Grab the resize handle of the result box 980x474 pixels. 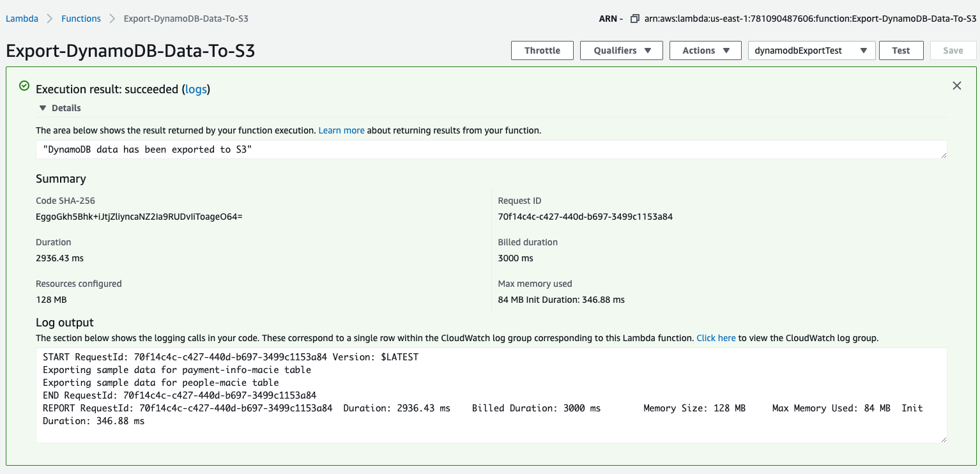click(x=943, y=155)
